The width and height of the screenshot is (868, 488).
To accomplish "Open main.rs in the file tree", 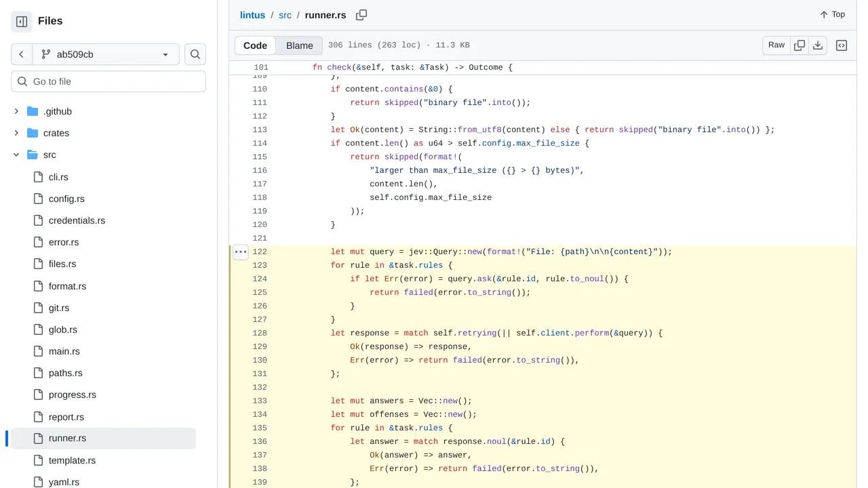I will pos(64,351).
